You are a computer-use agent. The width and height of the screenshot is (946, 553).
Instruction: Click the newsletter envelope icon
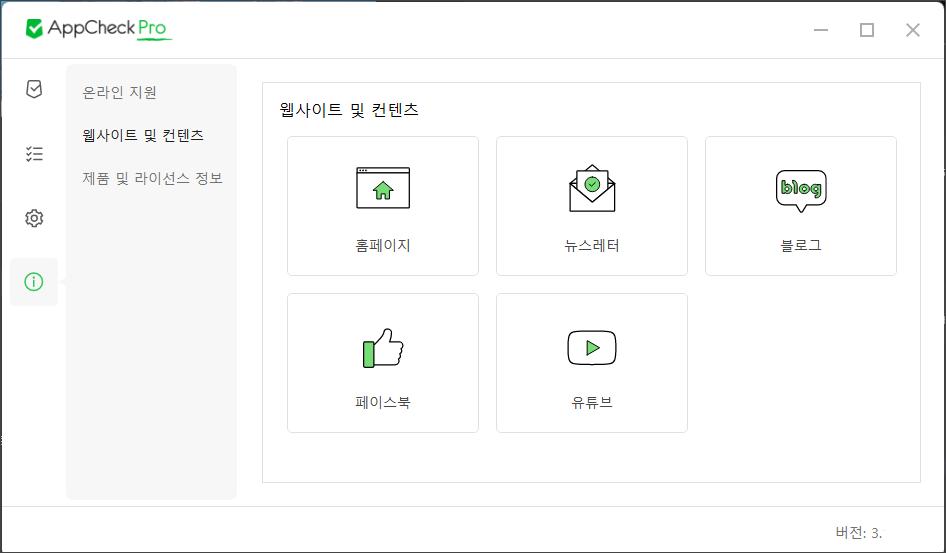click(592, 188)
